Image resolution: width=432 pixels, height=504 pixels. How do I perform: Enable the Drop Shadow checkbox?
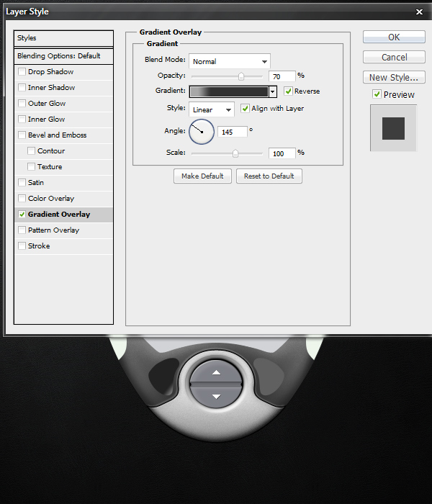[22, 72]
